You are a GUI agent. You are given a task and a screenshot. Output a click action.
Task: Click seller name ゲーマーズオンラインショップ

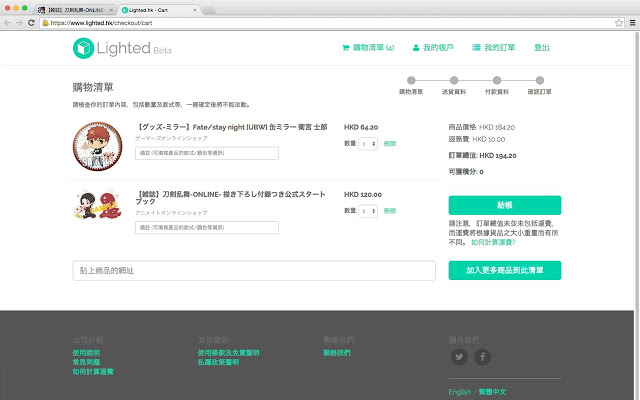tap(171, 138)
